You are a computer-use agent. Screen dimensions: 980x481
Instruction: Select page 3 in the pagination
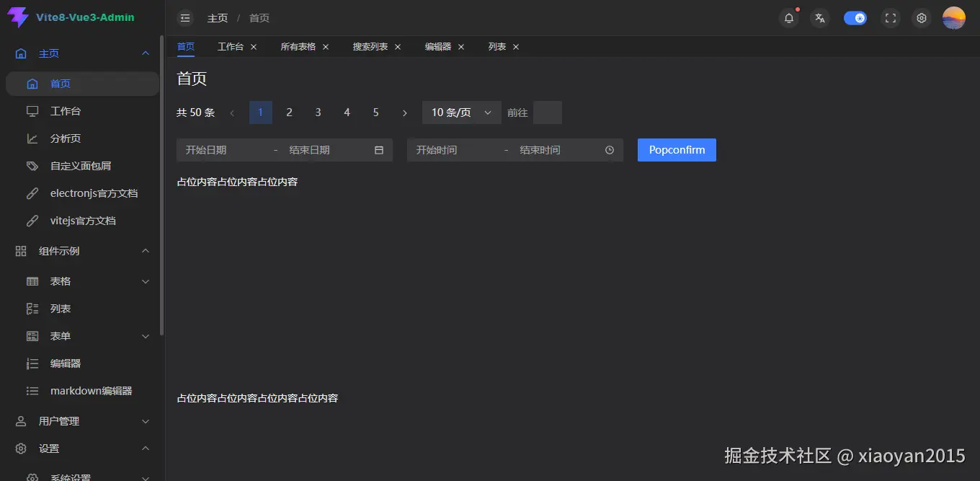tap(318, 112)
